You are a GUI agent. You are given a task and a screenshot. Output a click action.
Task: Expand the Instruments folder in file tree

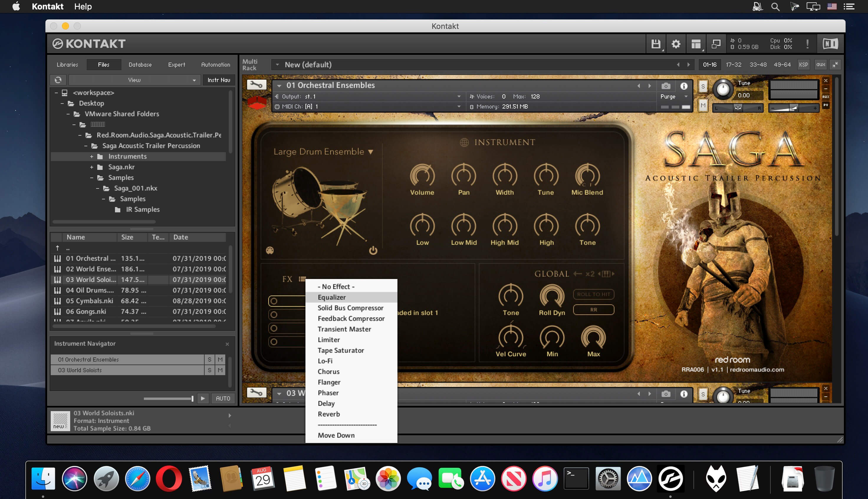point(91,157)
